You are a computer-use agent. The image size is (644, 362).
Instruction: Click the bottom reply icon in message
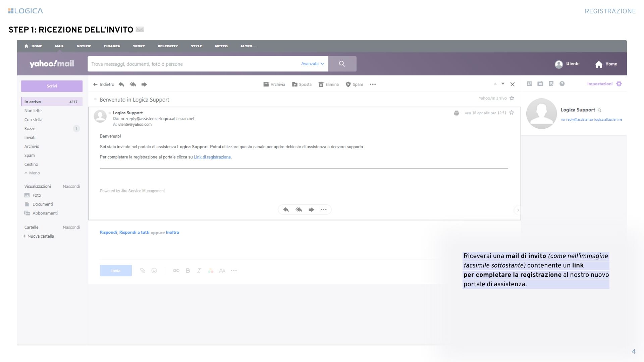286,209
